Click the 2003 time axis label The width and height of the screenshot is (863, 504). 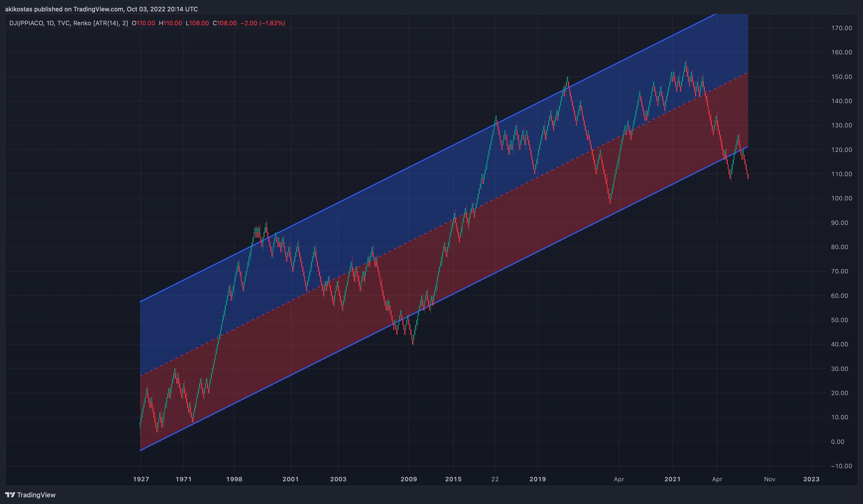coord(338,479)
